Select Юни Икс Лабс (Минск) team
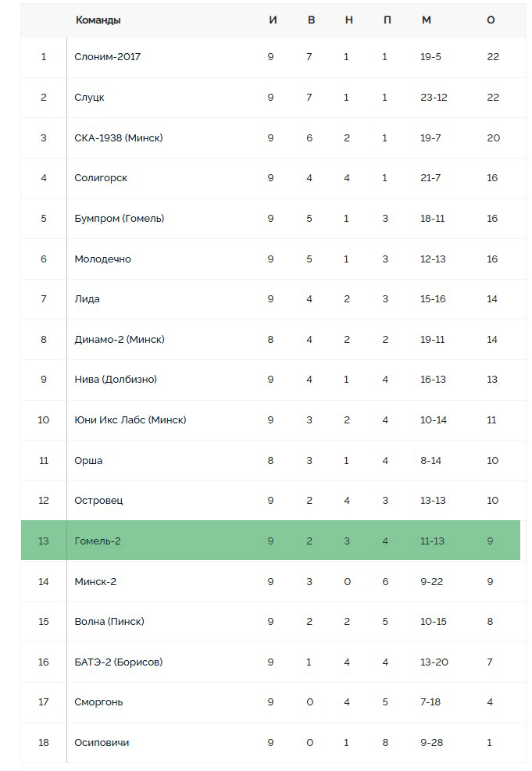 click(130, 420)
